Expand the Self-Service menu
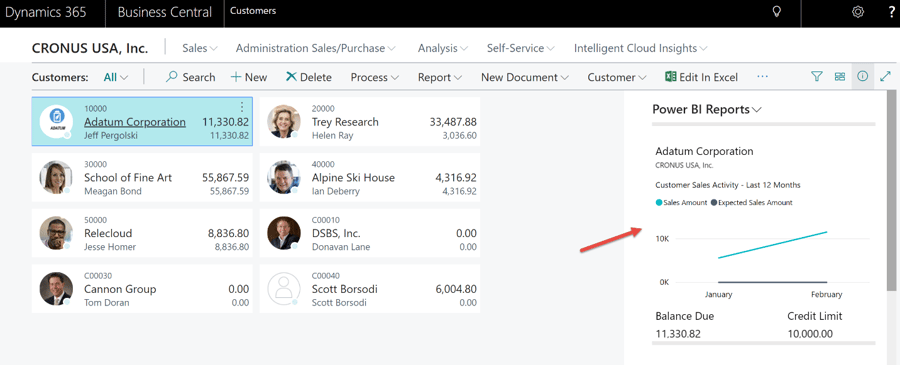The height and width of the screenshot is (365, 900). [x=521, y=48]
